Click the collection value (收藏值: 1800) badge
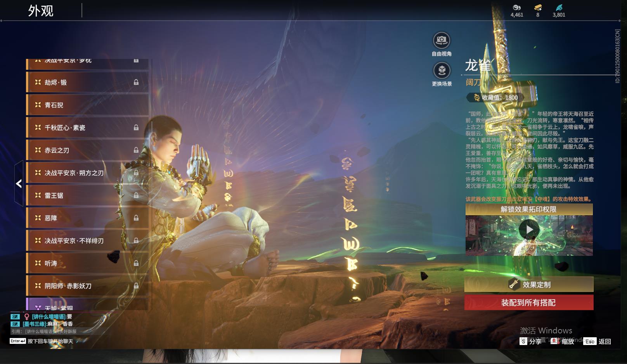The width and height of the screenshot is (627, 364). pyautogui.click(x=495, y=98)
